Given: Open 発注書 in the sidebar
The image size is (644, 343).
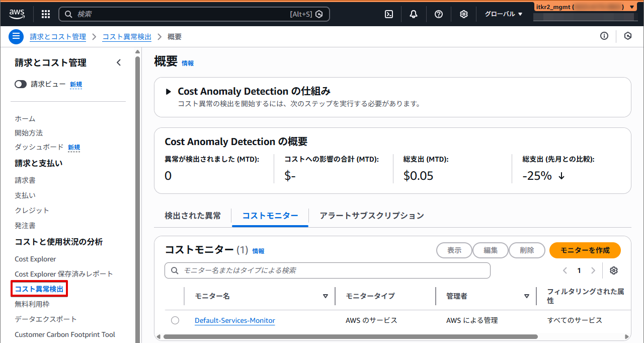Looking at the screenshot, I should tap(25, 226).
